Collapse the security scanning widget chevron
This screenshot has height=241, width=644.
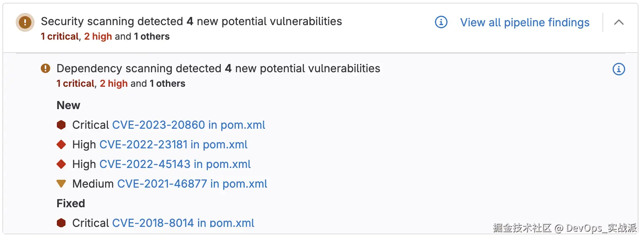(619, 22)
